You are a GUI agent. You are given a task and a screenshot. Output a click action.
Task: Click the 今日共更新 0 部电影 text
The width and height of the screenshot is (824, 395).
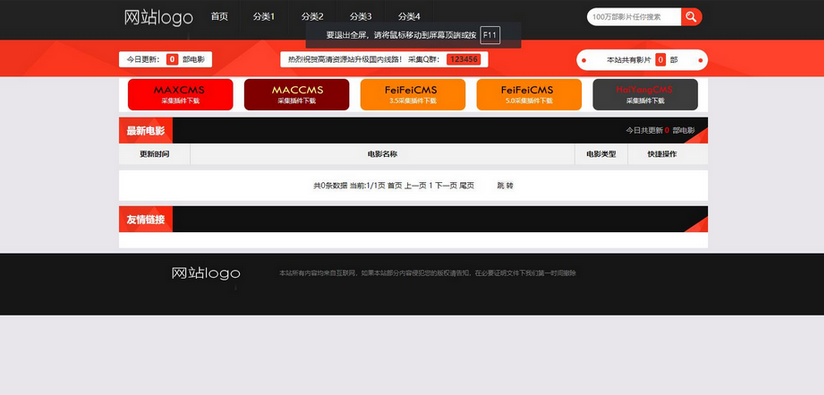[x=660, y=130]
